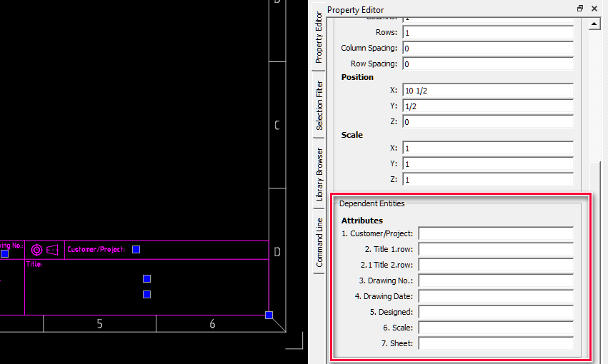Click the Rows input field
This screenshot has width=608, height=364.
click(488, 33)
